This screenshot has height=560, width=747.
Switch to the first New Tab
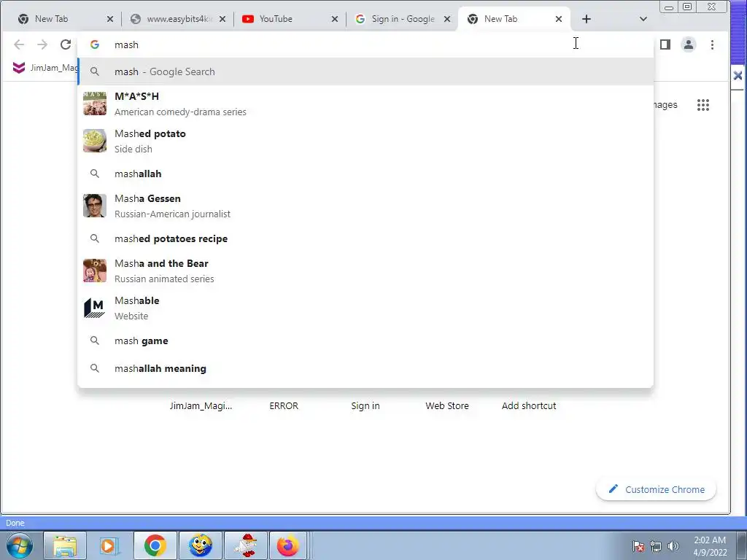[x=65, y=19]
